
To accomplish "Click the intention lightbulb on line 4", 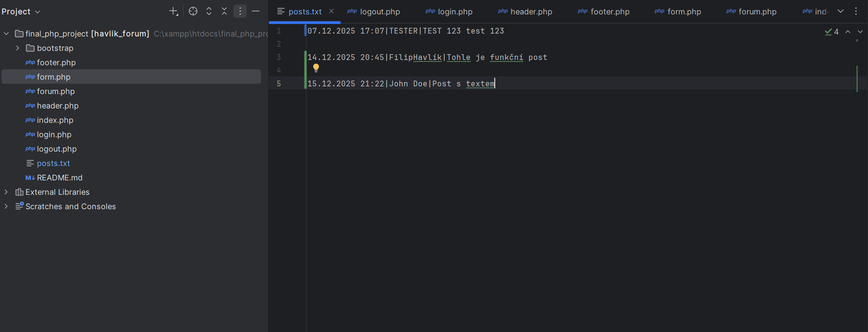I will [x=316, y=68].
